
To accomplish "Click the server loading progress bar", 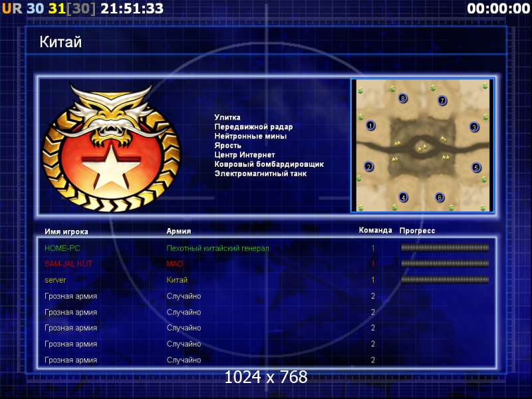I will pyautogui.click(x=445, y=279).
